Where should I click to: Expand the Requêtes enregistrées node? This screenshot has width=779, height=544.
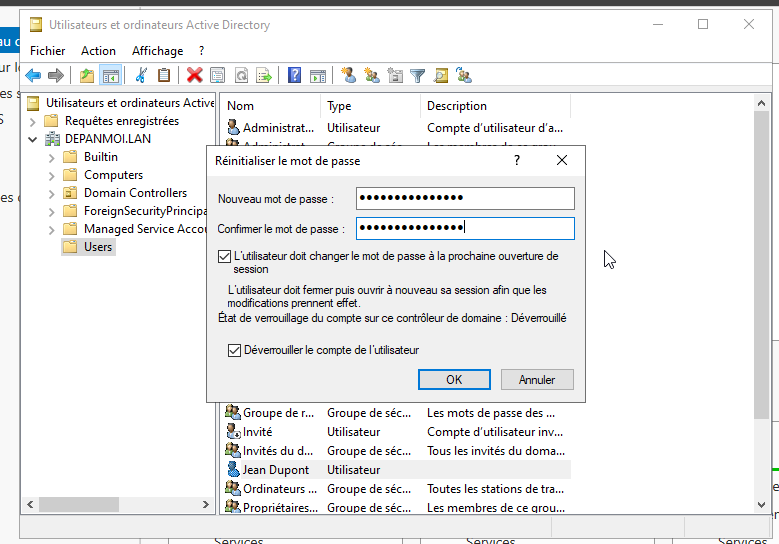pos(33,121)
